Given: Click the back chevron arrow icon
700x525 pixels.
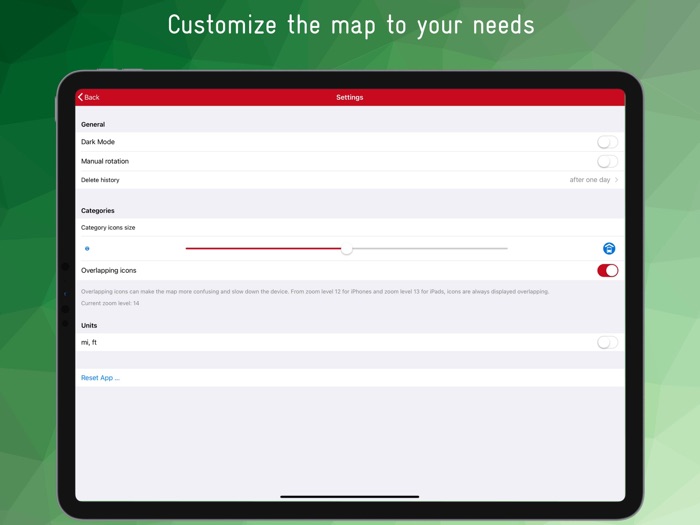Looking at the screenshot, I should 80,97.
